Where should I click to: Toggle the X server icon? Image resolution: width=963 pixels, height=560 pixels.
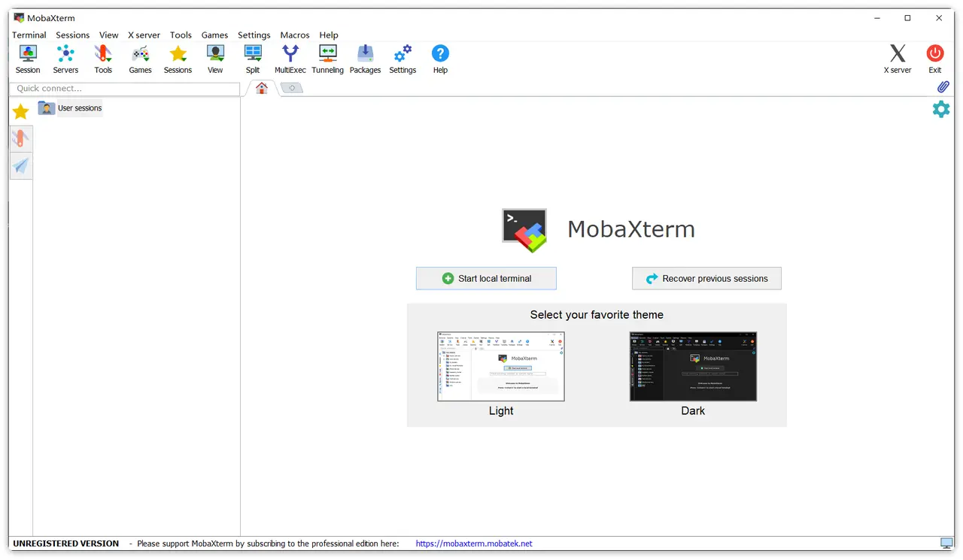coord(897,59)
